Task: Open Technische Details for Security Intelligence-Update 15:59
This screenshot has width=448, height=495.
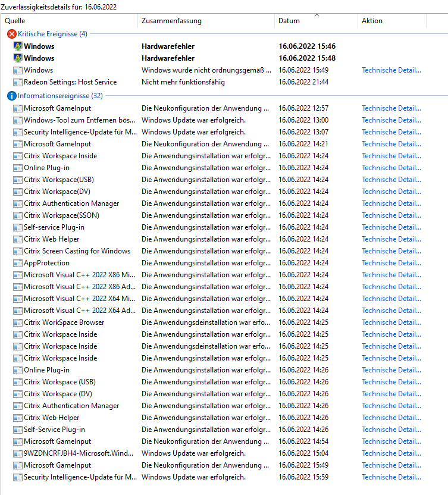Action: click(x=391, y=477)
